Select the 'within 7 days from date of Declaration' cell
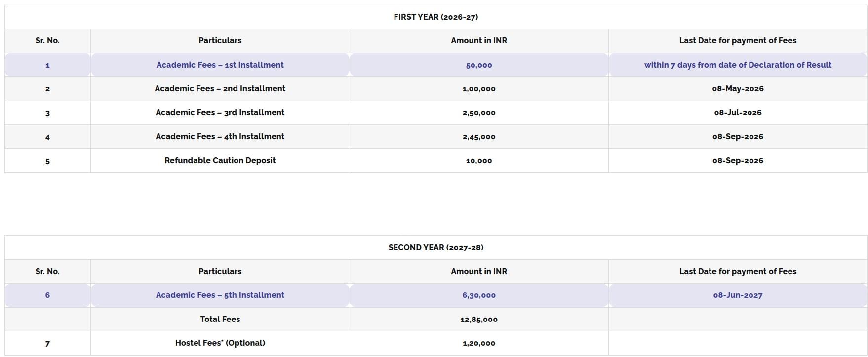 (737, 65)
